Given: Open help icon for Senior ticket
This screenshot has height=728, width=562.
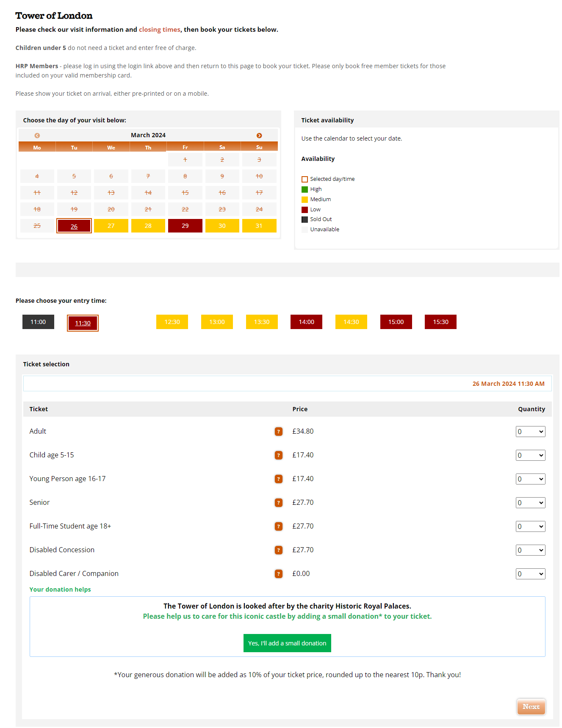Looking at the screenshot, I should [279, 503].
